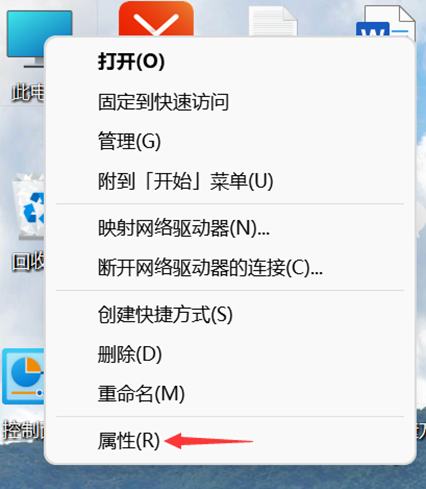426x489 pixels.
Task: Select the Recycle Bin desktop icon
Action: (29, 207)
